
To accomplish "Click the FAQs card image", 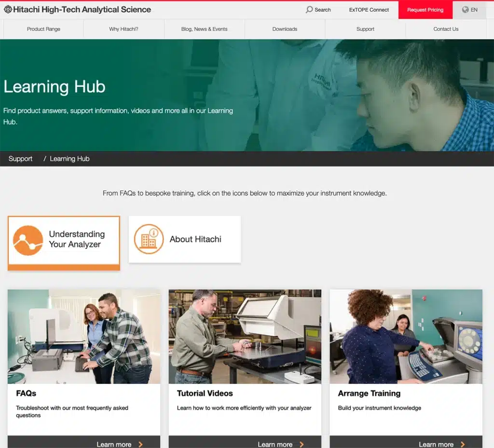I will coord(83,337).
